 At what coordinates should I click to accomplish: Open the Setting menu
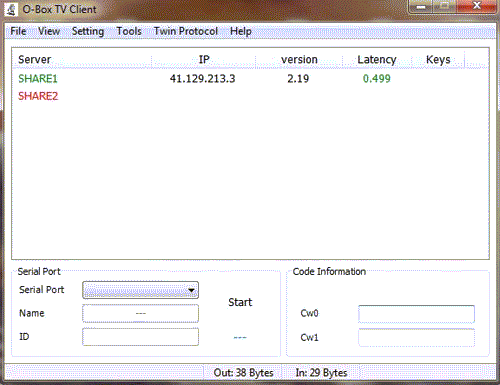[x=88, y=31]
